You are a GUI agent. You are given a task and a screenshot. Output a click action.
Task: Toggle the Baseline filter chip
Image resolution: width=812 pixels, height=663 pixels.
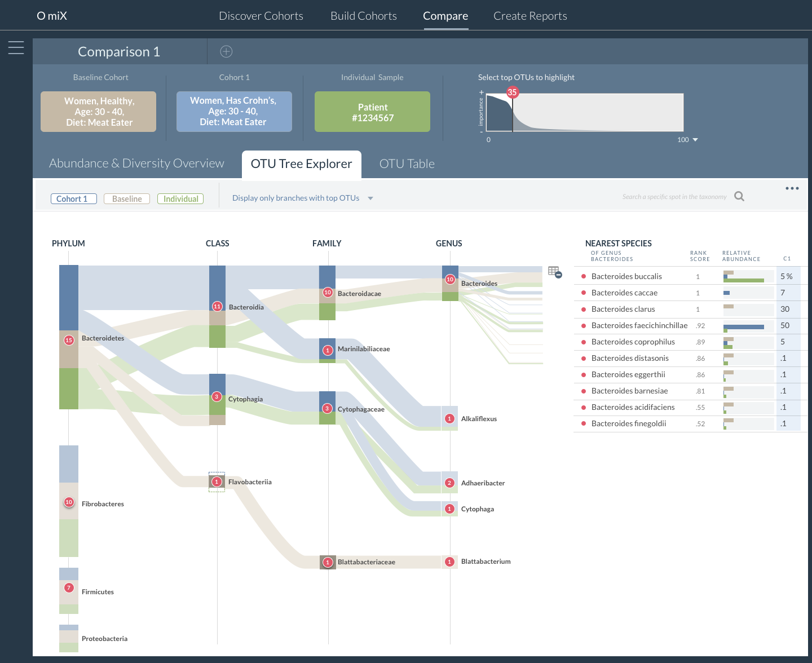pos(127,199)
